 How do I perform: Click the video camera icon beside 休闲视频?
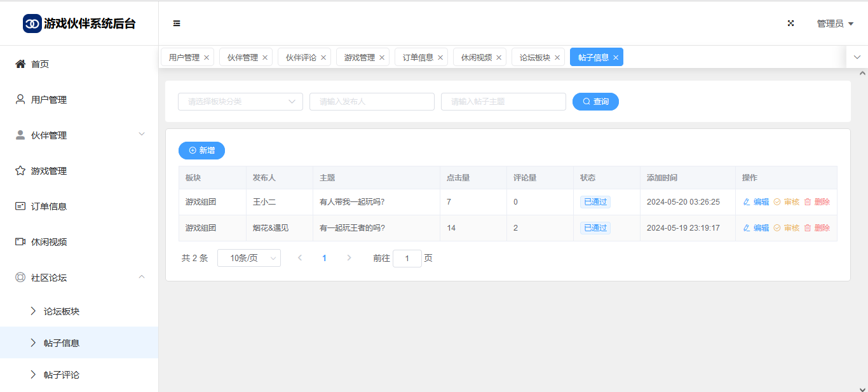[20, 241]
